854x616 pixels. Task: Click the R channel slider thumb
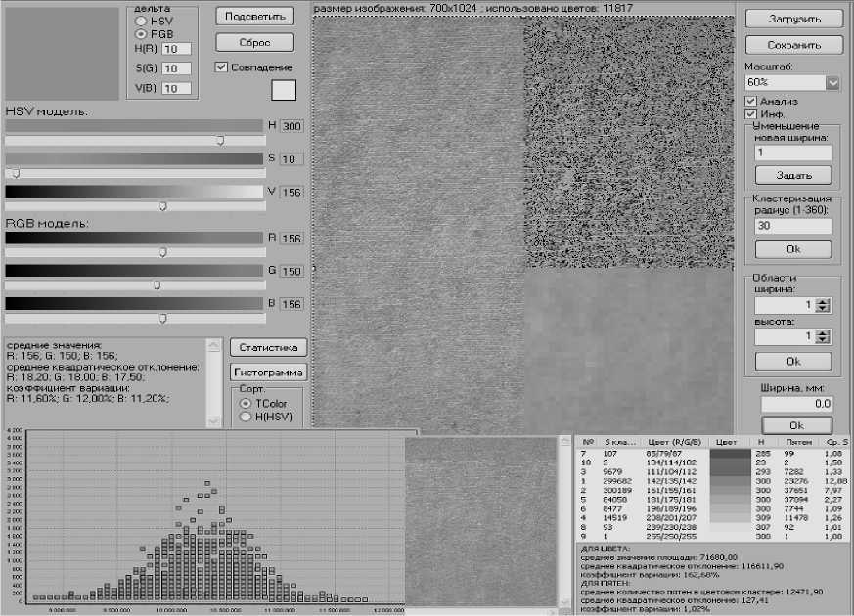(162, 253)
